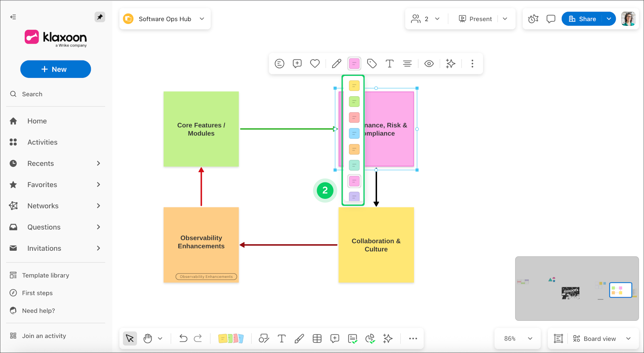Click the undo arrow
The image size is (644, 353).
183,338
